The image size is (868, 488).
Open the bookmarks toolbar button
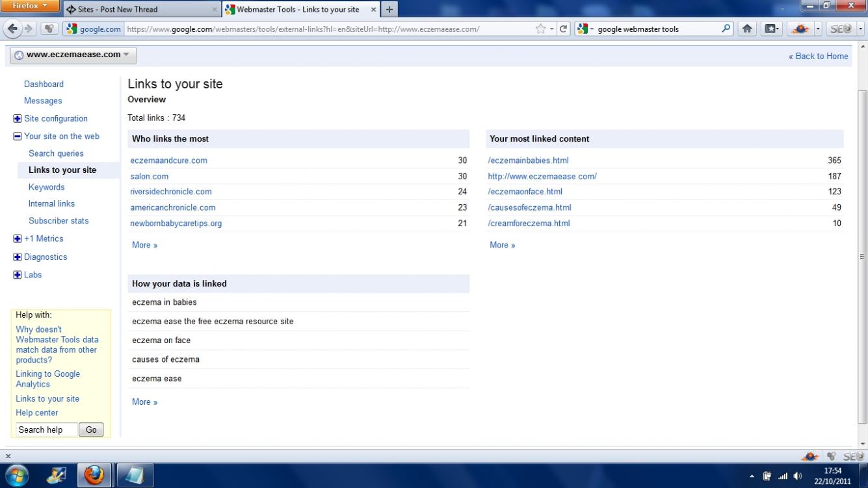pyautogui.click(x=772, y=29)
